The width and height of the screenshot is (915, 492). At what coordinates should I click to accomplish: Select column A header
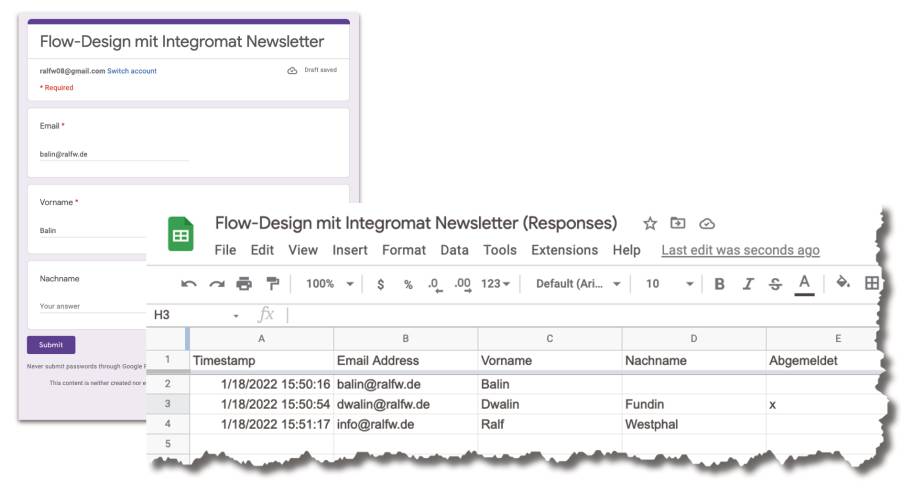(261, 339)
